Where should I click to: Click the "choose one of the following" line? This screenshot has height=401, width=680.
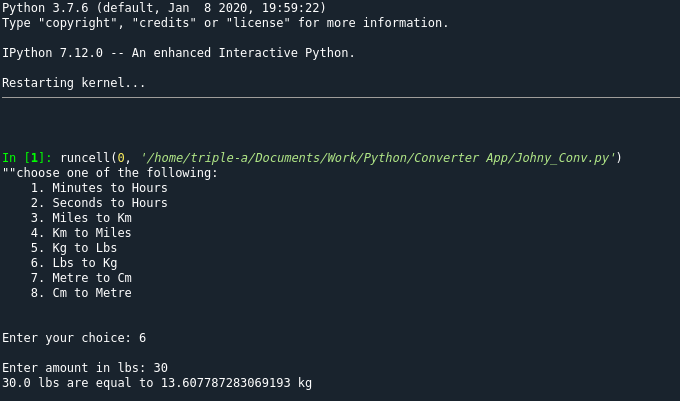(110, 173)
